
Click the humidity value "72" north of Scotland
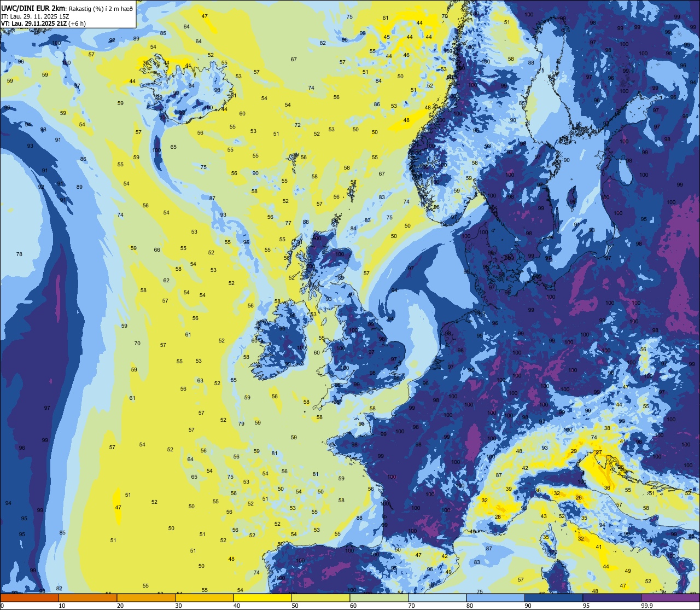[297, 125]
